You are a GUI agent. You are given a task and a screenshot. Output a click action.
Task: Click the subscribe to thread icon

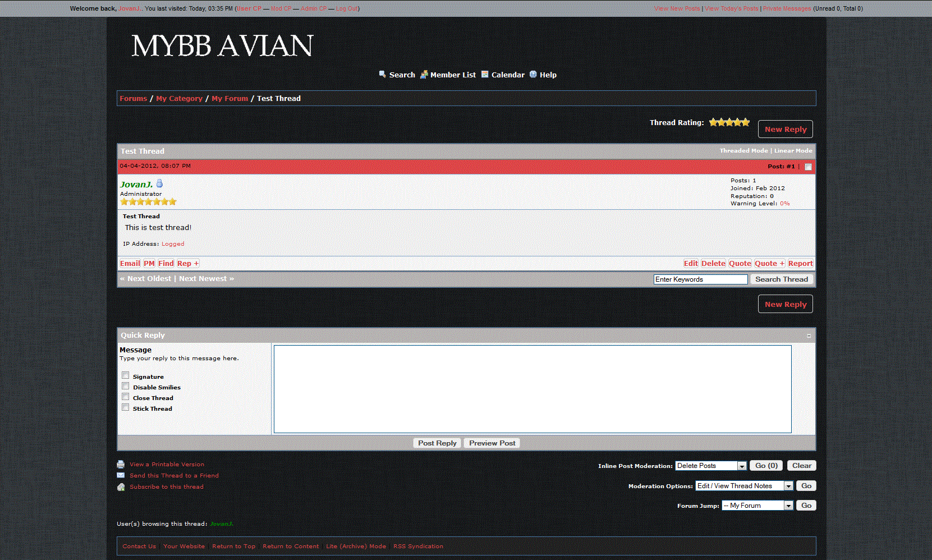(121, 487)
